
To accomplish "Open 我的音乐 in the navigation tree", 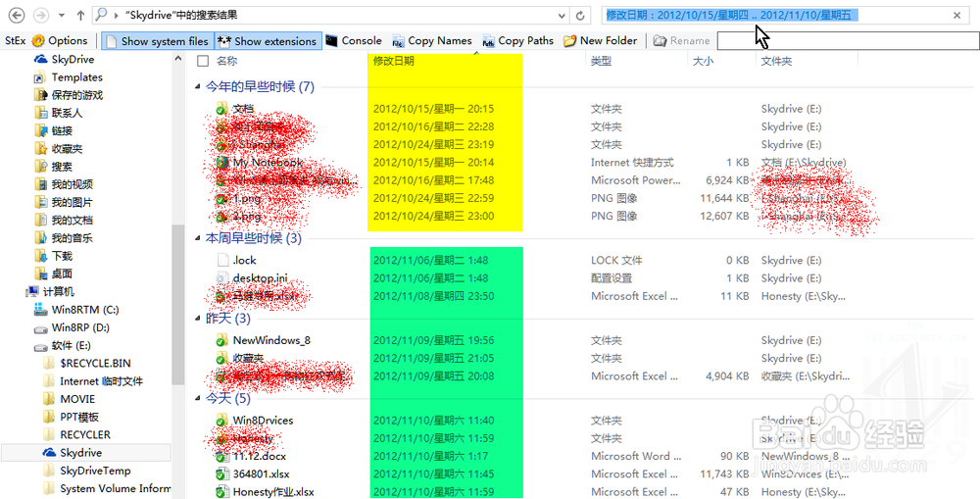I will pos(63,238).
